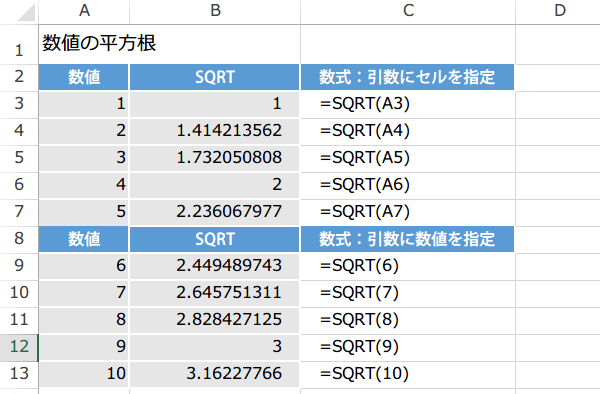Click the select-all corner triangle

click(26, 12)
